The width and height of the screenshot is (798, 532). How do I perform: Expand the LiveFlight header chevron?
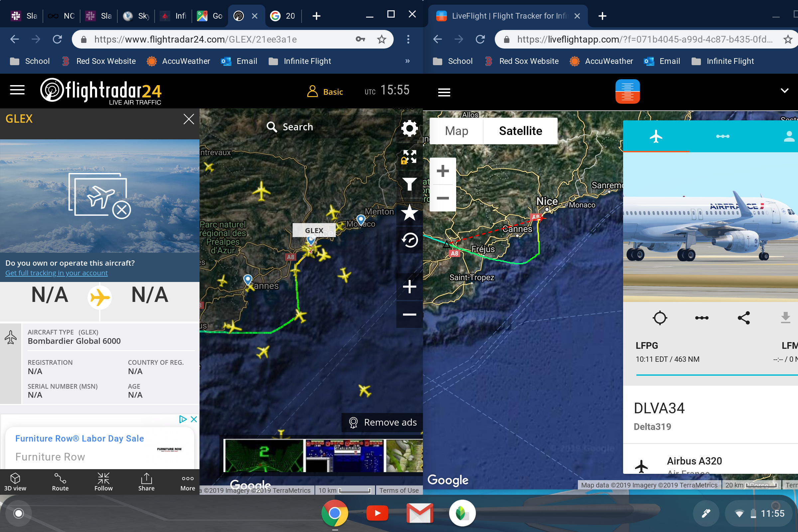click(x=784, y=91)
